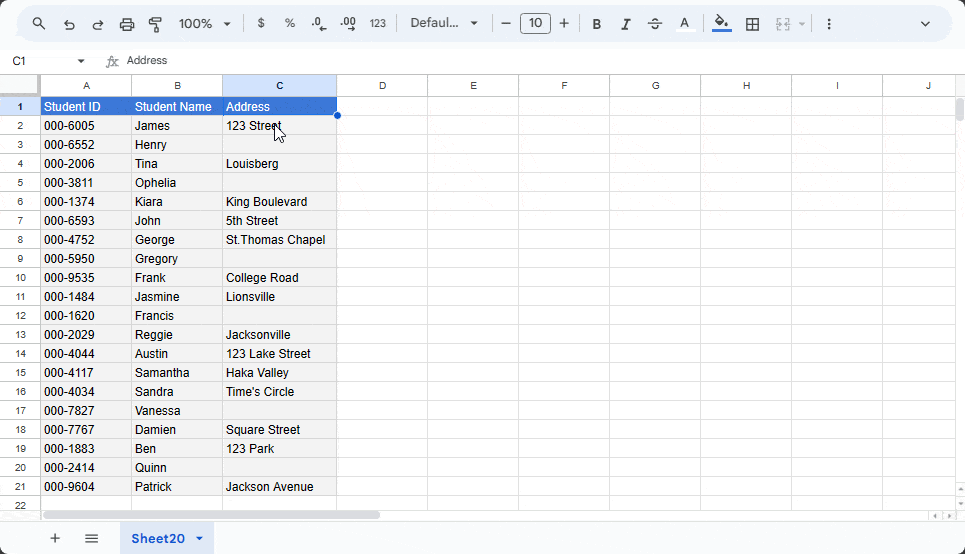Open the Sheet20 tab dropdown arrow
Image resolution: width=965 pixels, height=554 pixels.
199,539
